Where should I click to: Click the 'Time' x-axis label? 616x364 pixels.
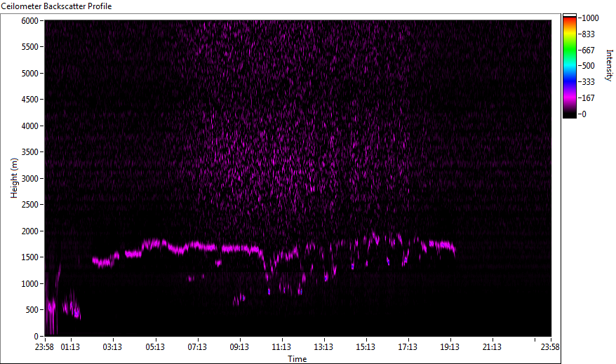tap(297, 359)
